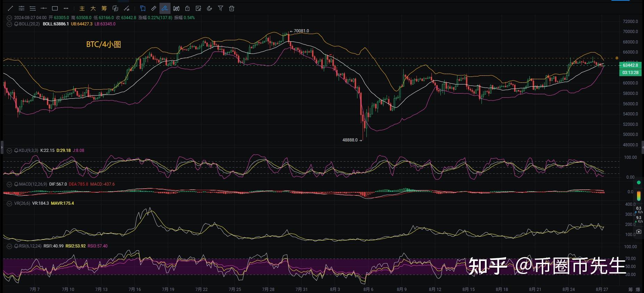Viewport: 644px width, 293px height.
Task: Select the ruler measuring tool
Action: point(154,8)
